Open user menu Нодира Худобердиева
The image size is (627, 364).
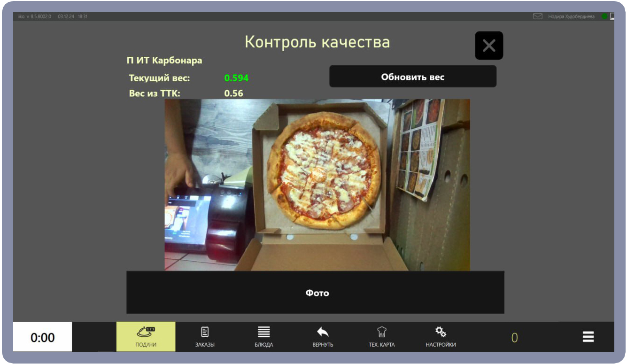(x=572, y=15)
